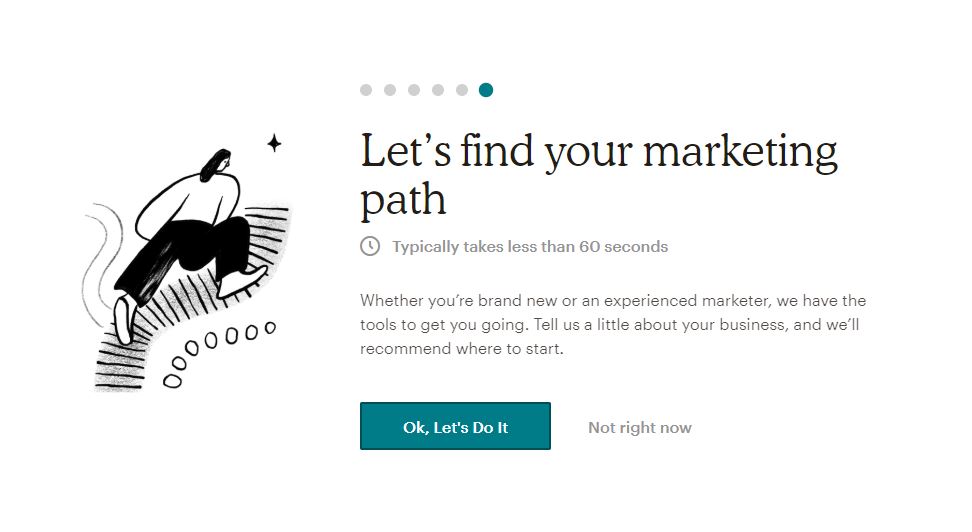Click the clock icon beside the time estimate
The image size is (972, 532).
tap(370, 246)
